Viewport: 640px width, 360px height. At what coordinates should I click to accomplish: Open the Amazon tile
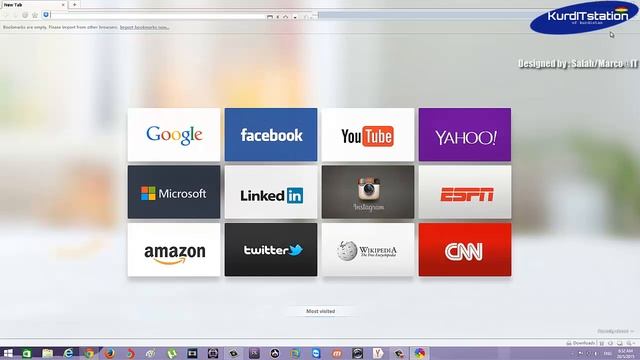pyautogui.click(x=174, y=249)
